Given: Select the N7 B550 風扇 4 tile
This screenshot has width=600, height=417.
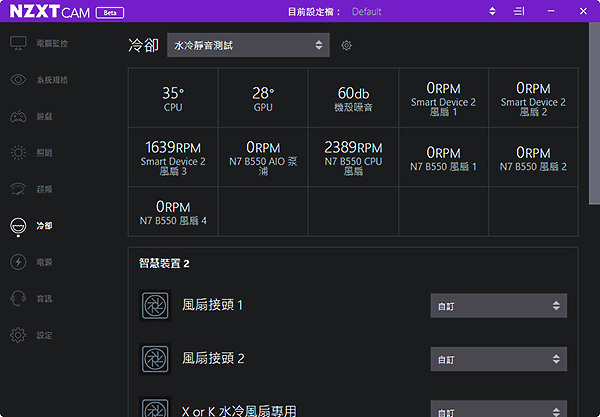Looking at the screenshot, I should (x=173, y=212).
